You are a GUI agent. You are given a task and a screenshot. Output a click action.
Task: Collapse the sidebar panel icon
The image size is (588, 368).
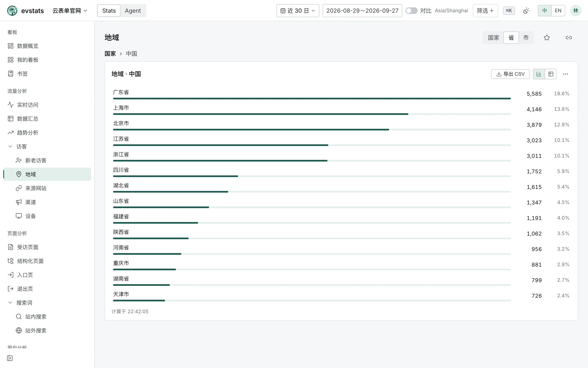coord(10,358)
